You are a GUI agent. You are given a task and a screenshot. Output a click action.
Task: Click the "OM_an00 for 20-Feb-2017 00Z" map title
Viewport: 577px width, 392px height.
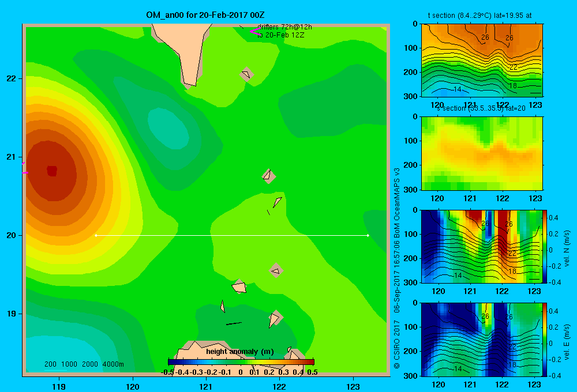click(x=205, y=15)
